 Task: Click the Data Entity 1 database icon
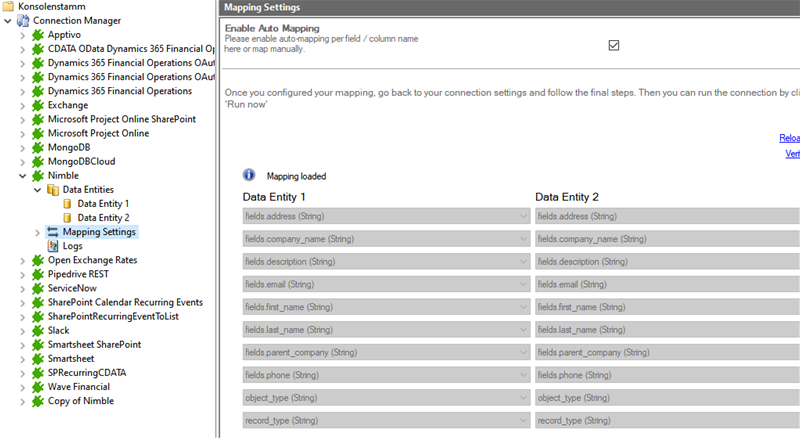[x=68, y=203]
